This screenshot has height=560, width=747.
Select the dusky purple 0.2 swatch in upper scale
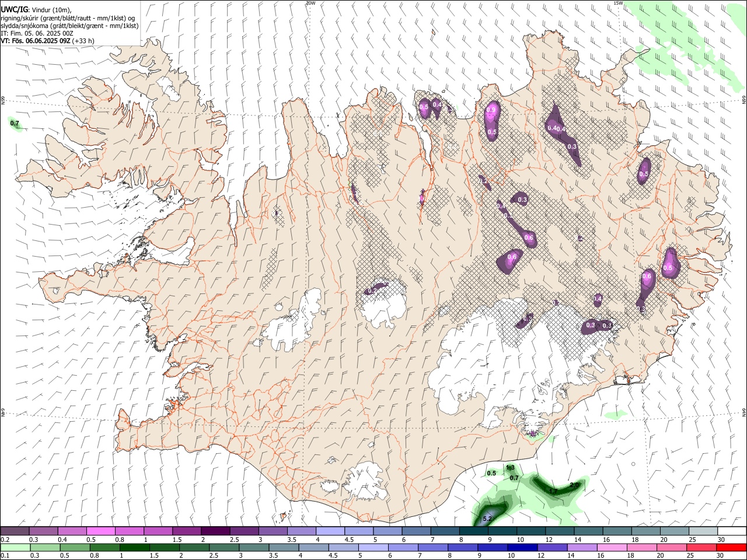click(15, 531)
